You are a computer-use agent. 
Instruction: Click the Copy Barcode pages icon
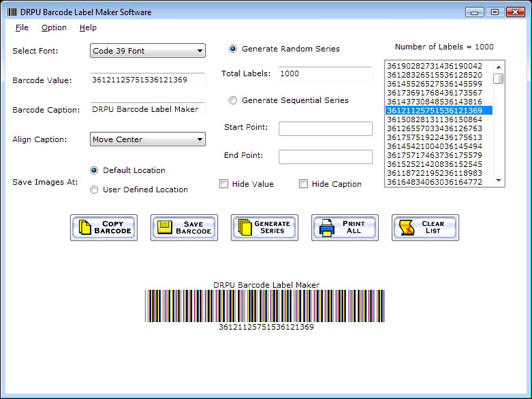pyautogui.click(x=85, y=227)
